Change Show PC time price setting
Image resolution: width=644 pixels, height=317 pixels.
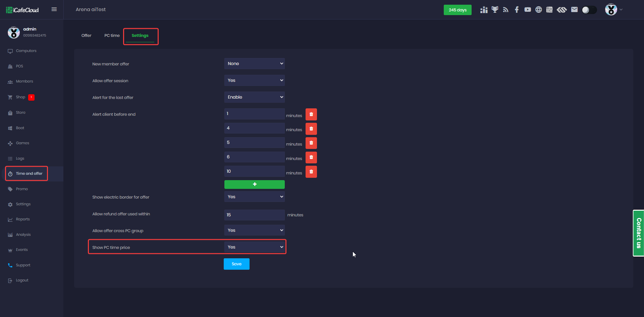pos(254,247)
